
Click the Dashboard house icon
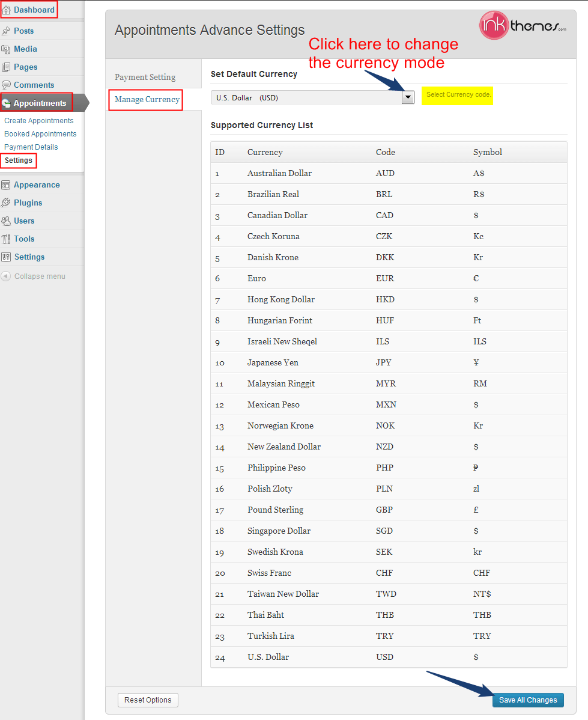(7, 10)
